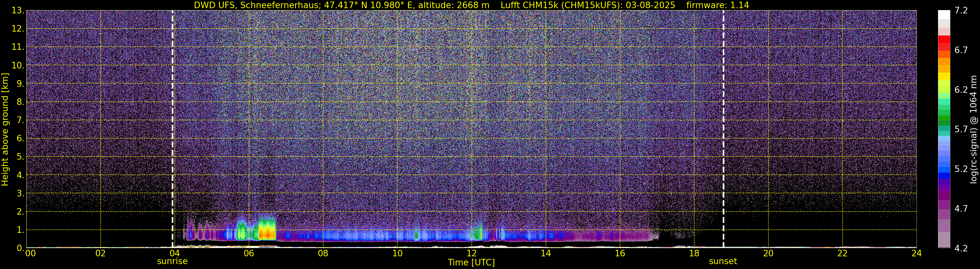The image size is (980, 269).
Task: Click the time axis tick '00'
Action: tap(31, 253)
